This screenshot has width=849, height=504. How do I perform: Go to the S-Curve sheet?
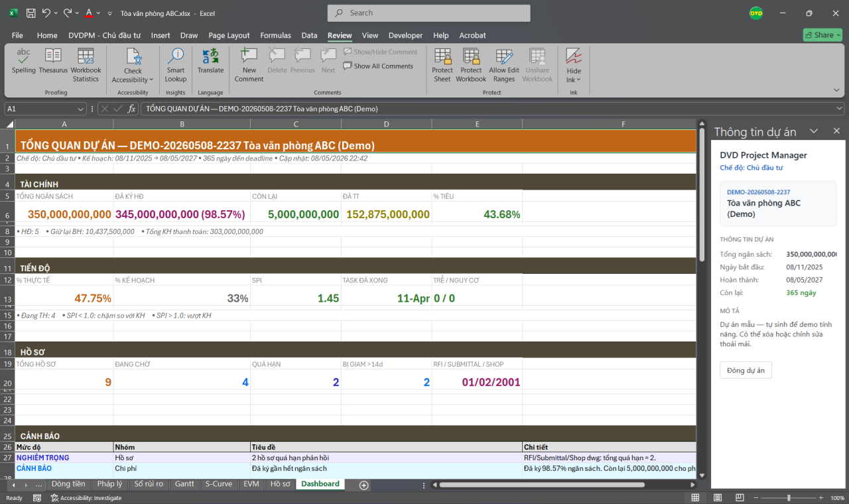point(219,484)
